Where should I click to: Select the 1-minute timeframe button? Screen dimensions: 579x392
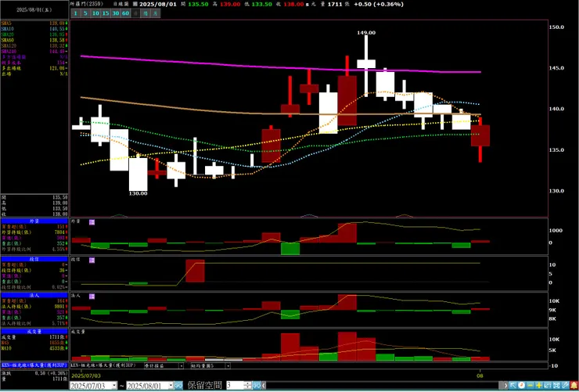[75, 13]
